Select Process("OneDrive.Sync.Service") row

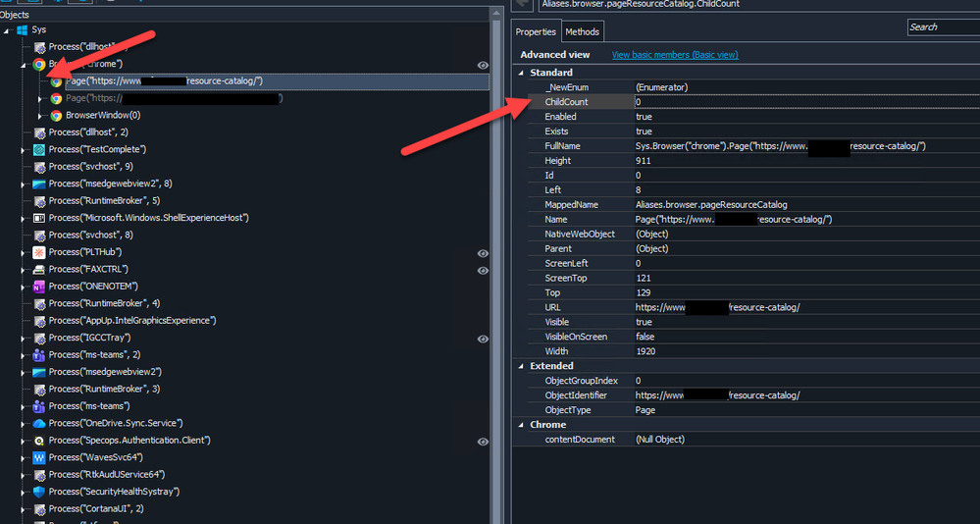(116, 423)
